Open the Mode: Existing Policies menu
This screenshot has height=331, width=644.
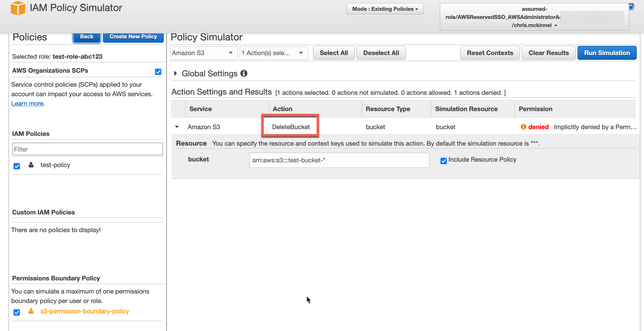coord(385,9)
